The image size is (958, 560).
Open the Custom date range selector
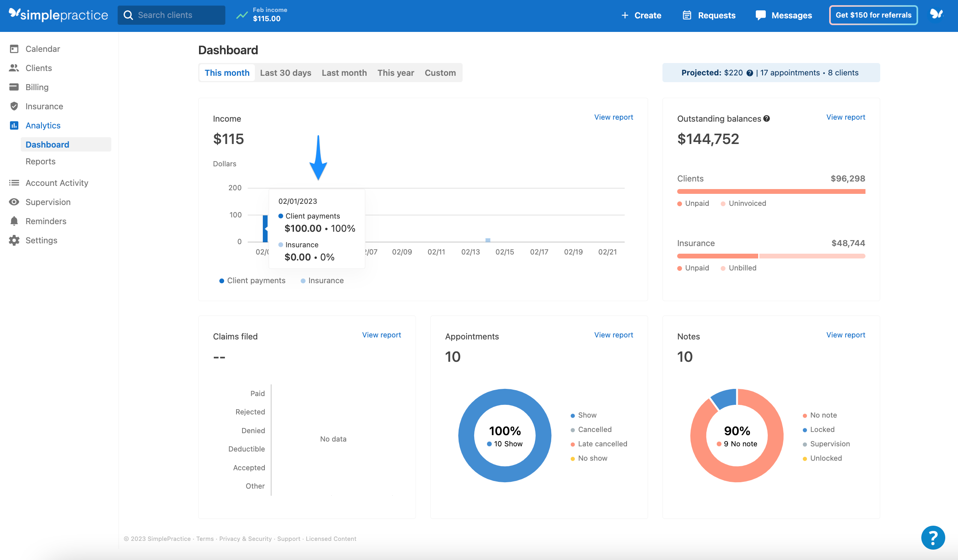click(440, 73)
